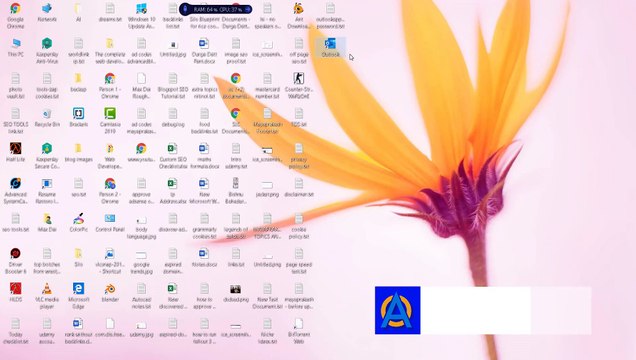The width and height of the screenshot is (636, 360).
Task: Open the Half Life game icon
Action: tap(15, 152)
